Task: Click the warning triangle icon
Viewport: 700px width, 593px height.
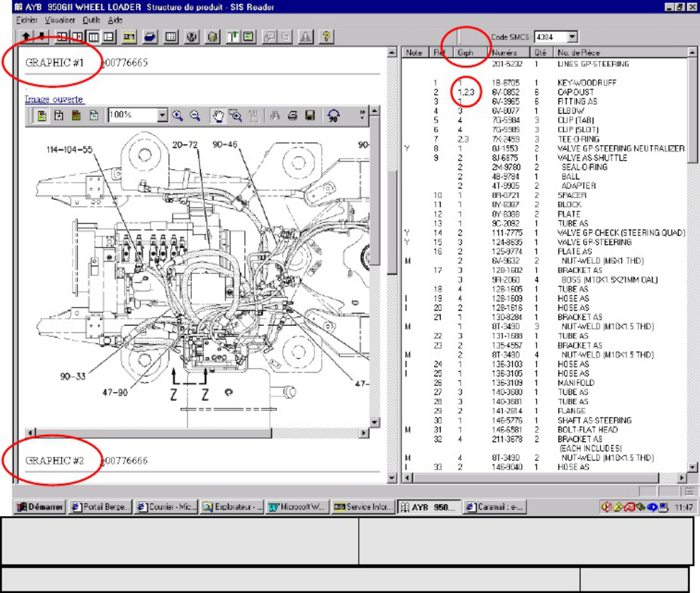Action: click(306, 37)
